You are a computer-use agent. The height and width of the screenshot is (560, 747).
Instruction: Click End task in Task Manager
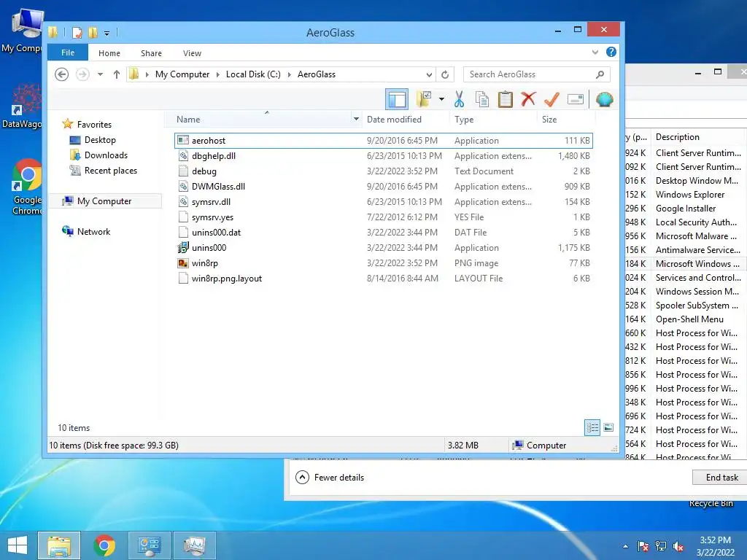coord(721,477)
